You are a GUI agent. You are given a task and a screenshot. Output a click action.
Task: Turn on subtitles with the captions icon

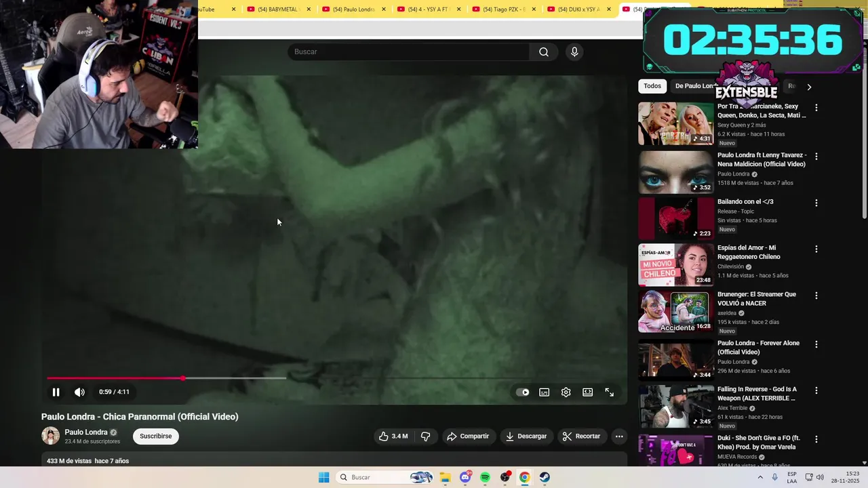544,392
